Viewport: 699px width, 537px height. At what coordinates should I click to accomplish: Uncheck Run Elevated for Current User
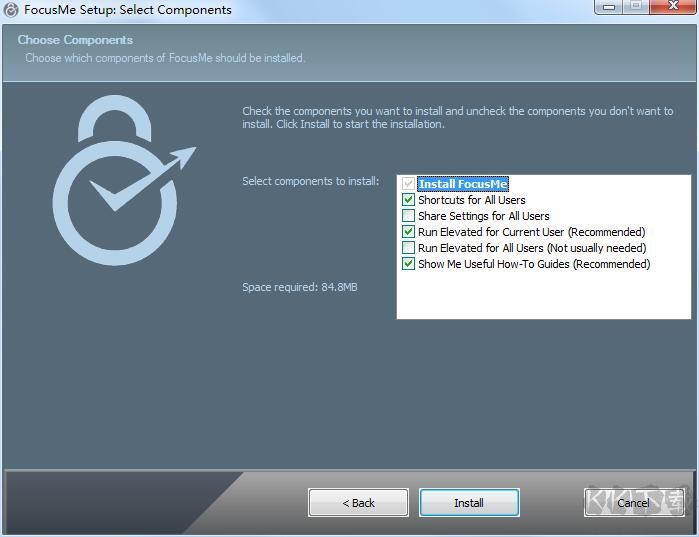pyautogui.click(x=408, y=232)
